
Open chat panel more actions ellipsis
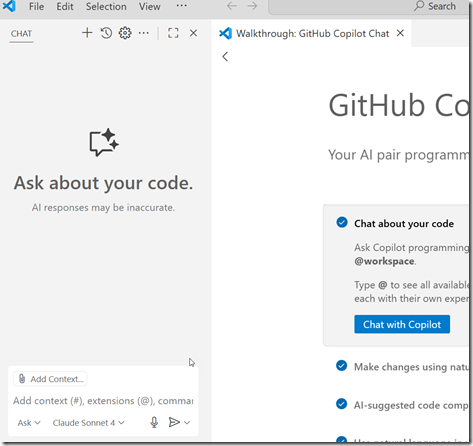pyautogui.click(x=144, y=33)
